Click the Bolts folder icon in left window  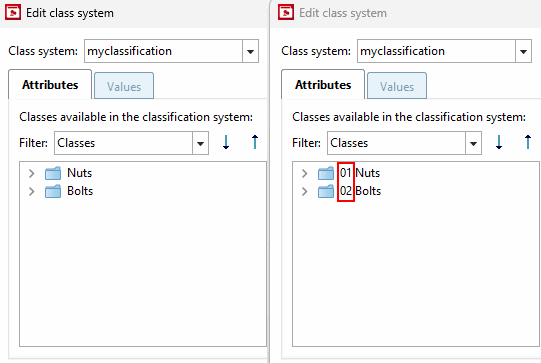pos(53,191)
